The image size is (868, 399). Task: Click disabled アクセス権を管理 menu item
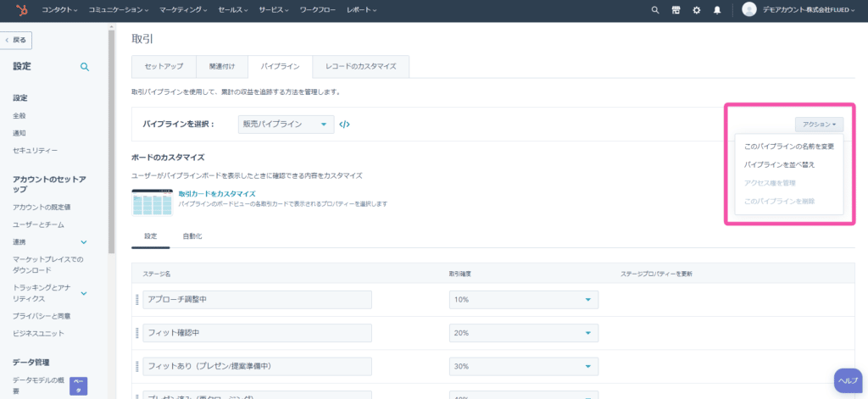789,183
